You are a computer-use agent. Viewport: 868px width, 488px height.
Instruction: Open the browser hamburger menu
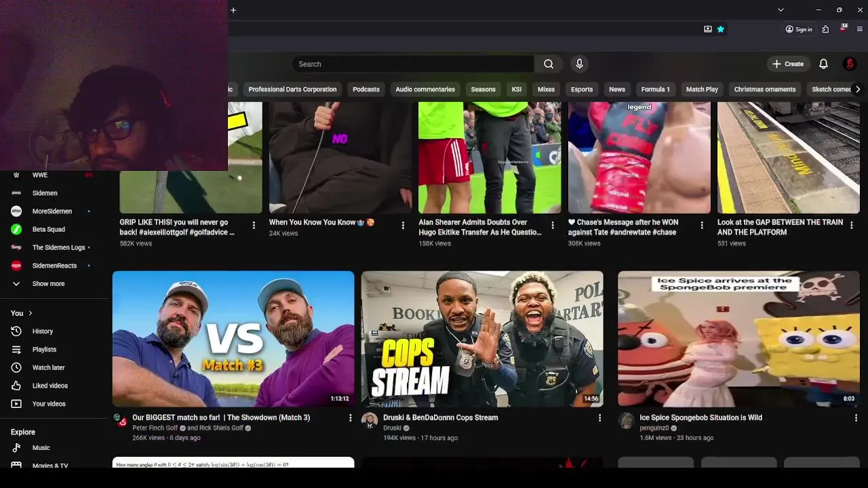point(860,29)
